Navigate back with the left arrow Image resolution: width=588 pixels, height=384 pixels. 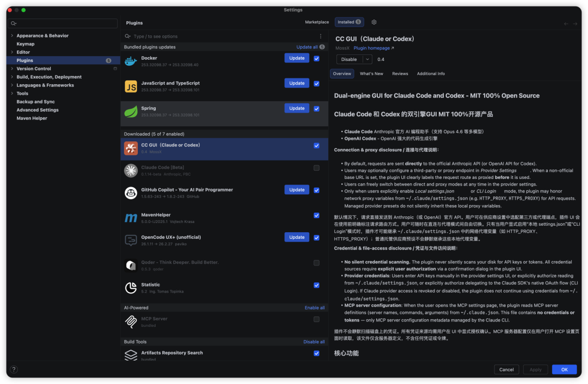point(566,23)
